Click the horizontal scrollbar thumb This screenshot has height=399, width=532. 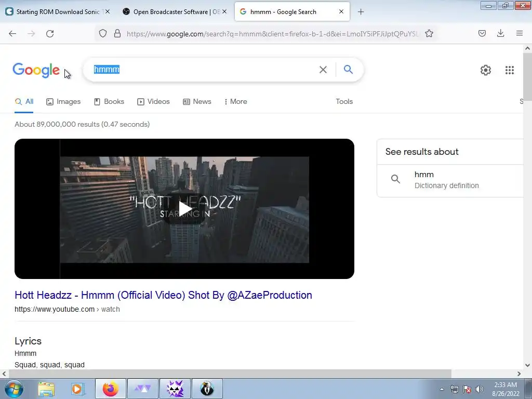230,374
